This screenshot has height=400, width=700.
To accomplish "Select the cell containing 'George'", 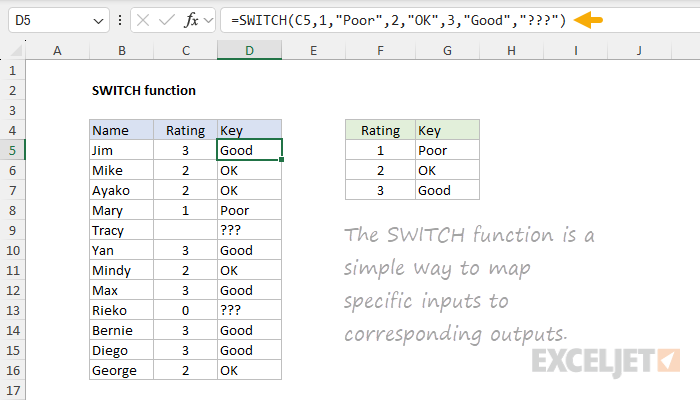I will [121, 370].
